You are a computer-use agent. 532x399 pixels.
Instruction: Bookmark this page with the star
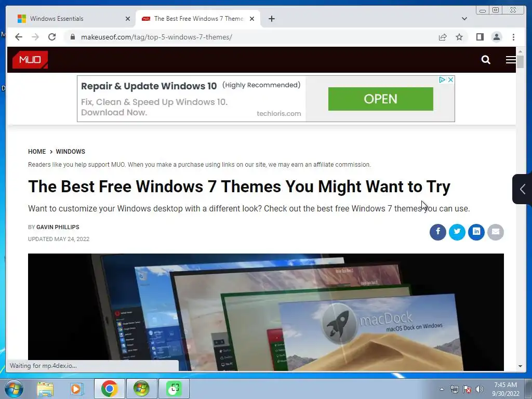459,37
